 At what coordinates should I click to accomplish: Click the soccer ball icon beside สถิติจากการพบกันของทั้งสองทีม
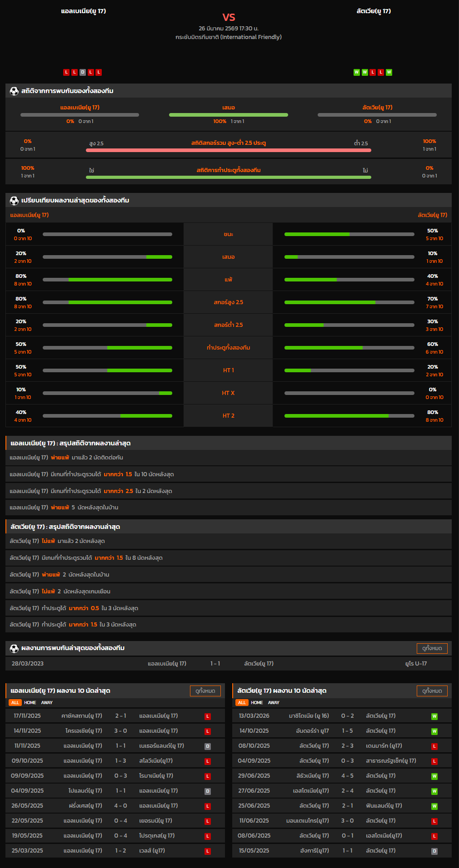pyautogui.click(x=14, y=91)
